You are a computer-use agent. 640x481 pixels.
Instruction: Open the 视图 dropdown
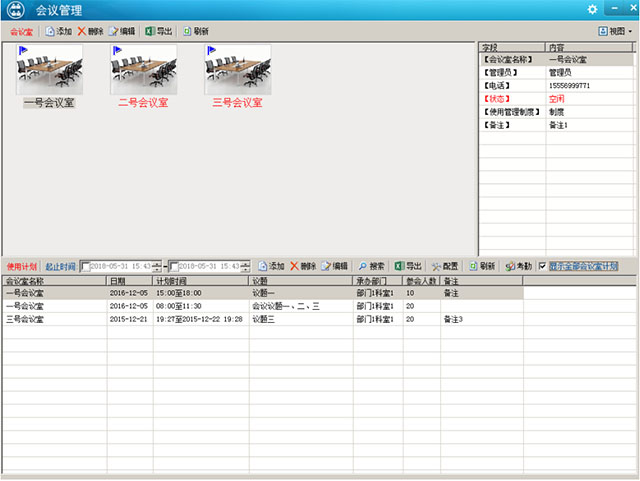[615, 31]
